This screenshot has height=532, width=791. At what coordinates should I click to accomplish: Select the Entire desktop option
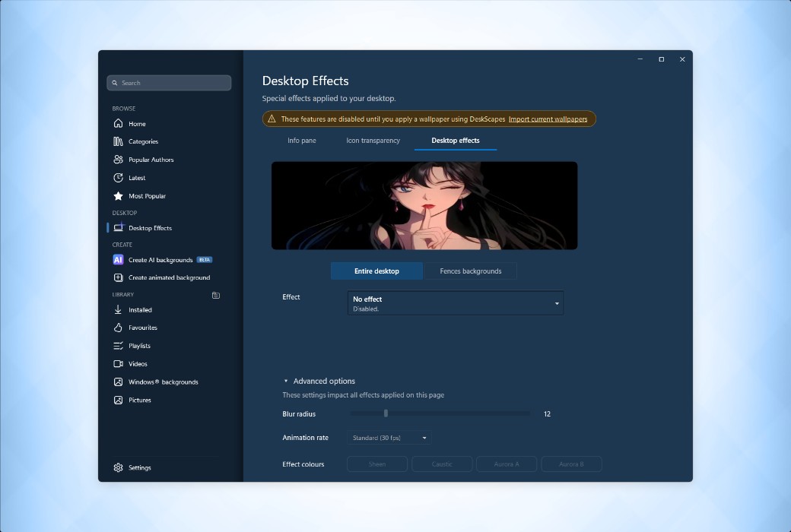tap(376, 271)
